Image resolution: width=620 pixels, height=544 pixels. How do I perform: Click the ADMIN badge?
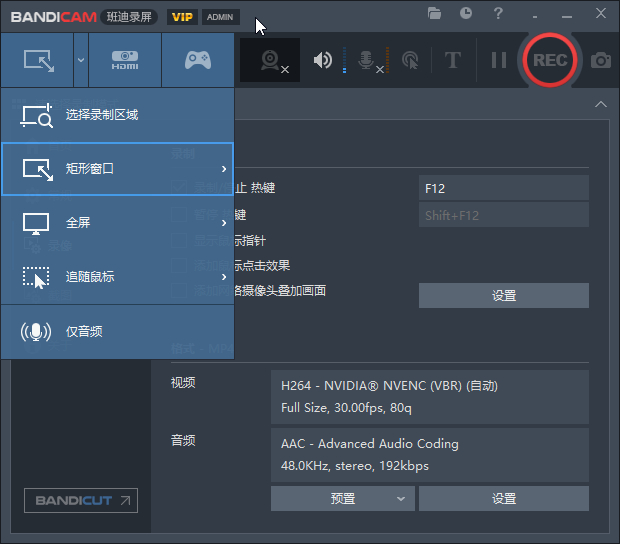220,17
